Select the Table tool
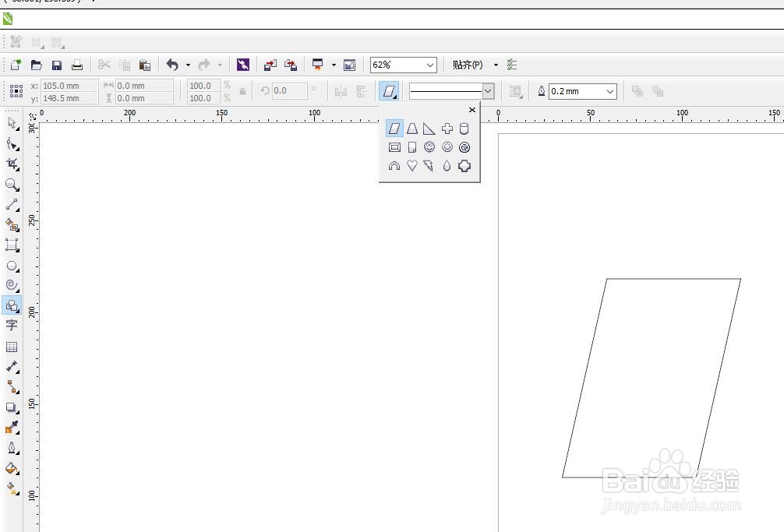 pos(12,347)
